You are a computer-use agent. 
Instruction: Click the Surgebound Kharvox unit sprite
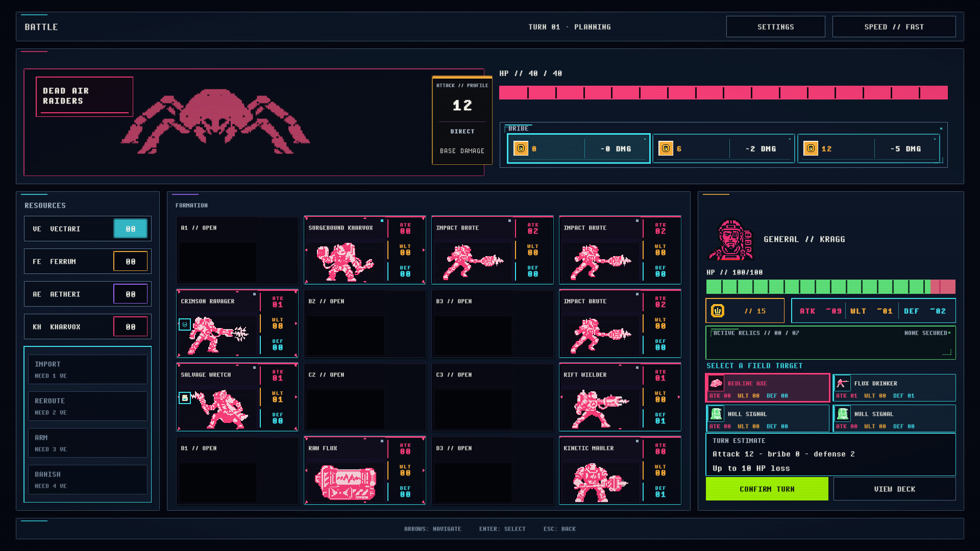(345, 262)
